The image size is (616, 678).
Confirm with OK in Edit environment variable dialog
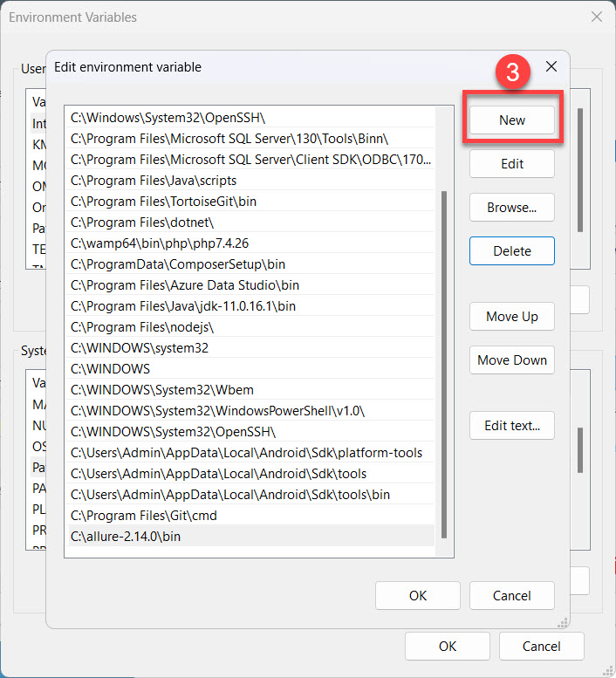tap(418, 596)
